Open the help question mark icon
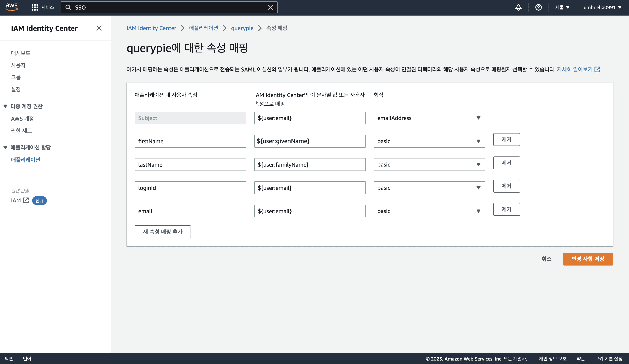629x364 pixels. (538, 7)
